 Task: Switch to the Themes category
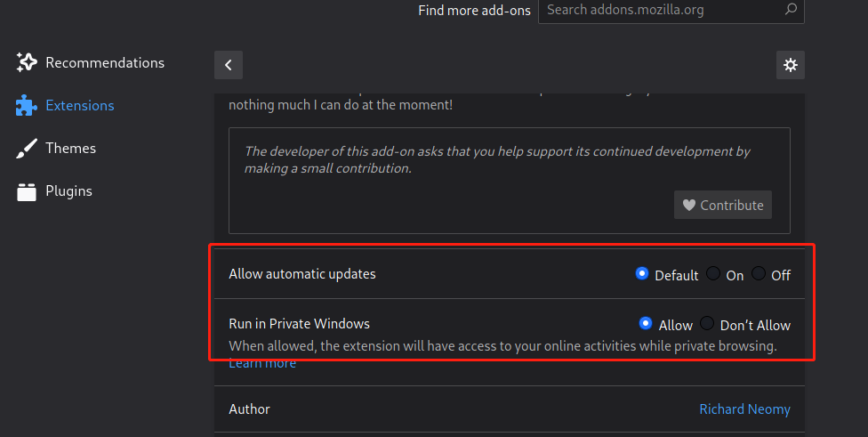56,149
